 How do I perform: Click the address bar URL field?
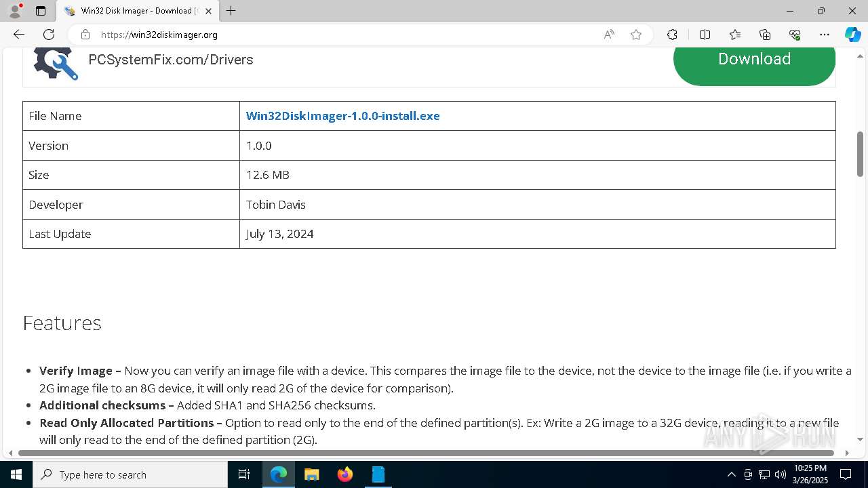click(x=346, y=35)
